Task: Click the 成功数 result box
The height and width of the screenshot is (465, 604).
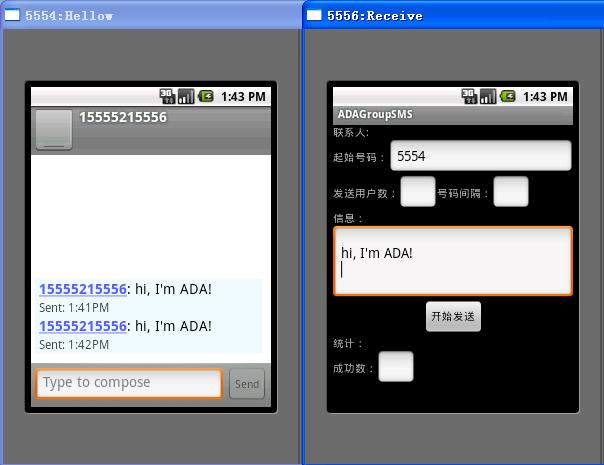Action: point(396,366)
